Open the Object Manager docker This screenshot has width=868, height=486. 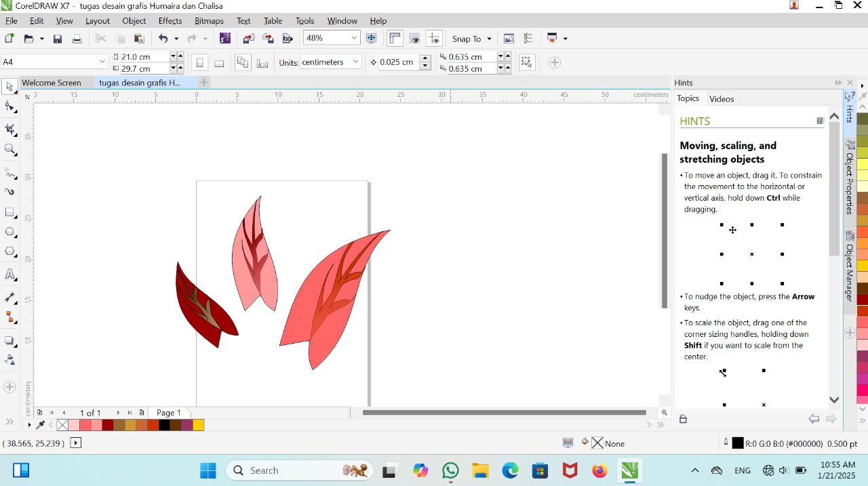coord(850,266)
